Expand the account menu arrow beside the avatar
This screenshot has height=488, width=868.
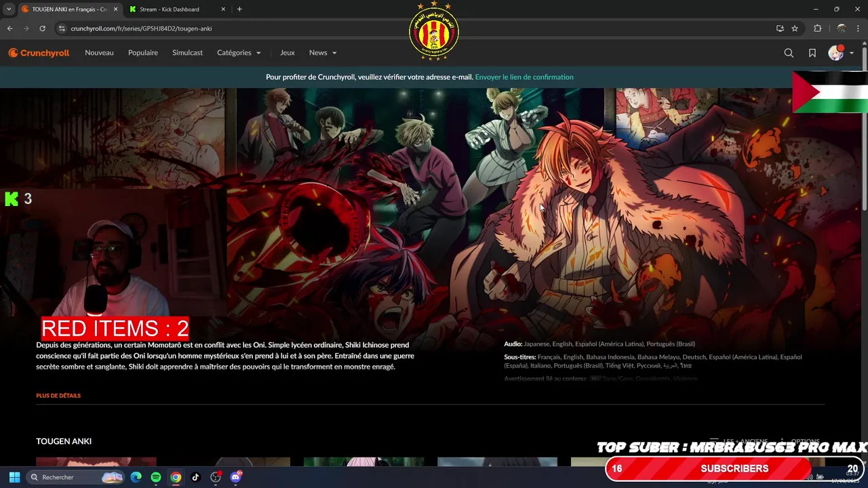tap(852, 53)
